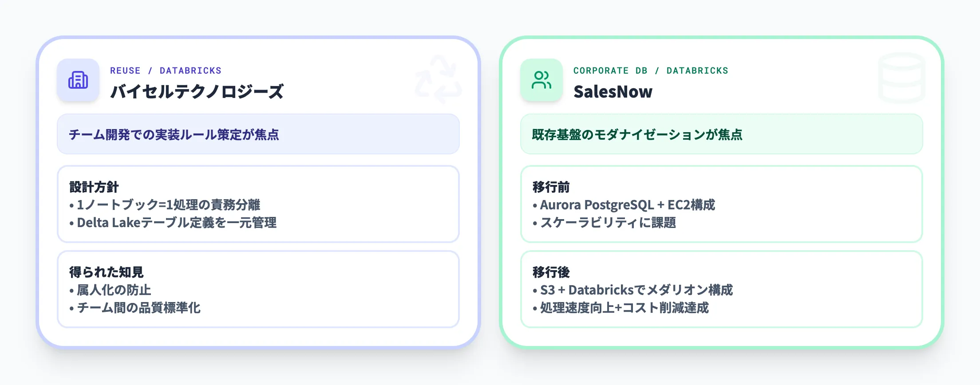Click the SalesNow card title

613,92
